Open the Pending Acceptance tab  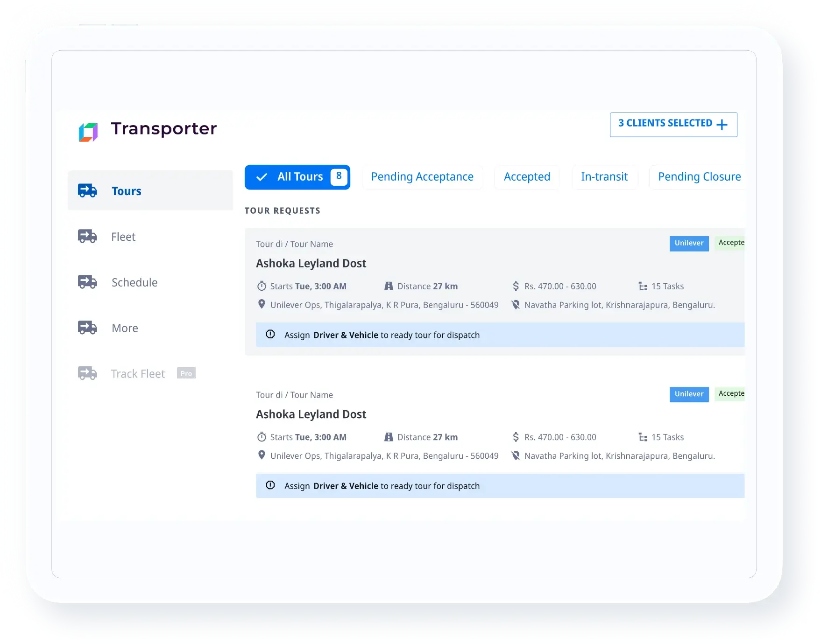[422, 177]
